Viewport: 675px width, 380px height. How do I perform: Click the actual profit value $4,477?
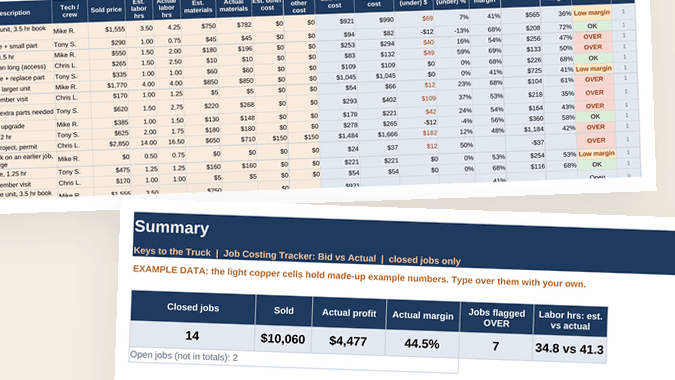348,341
